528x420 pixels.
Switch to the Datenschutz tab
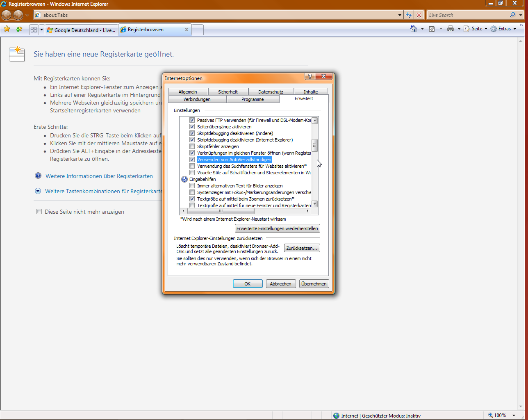point(271,92)
